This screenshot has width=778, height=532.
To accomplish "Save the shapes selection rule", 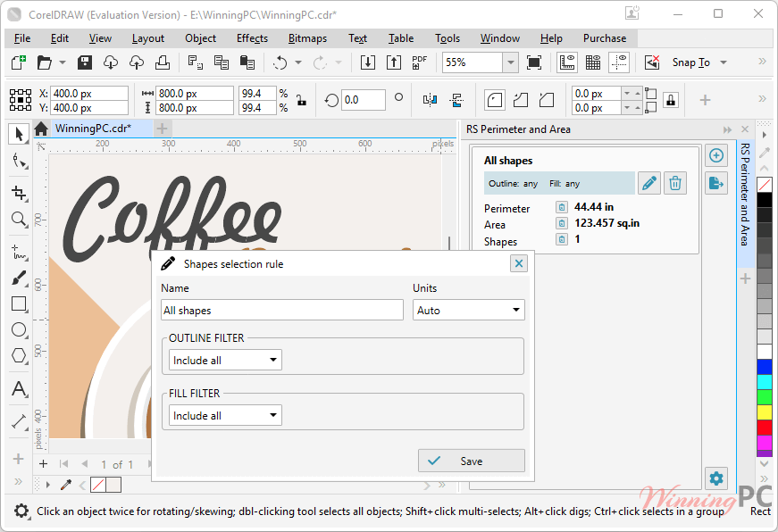I will (472, 461).
